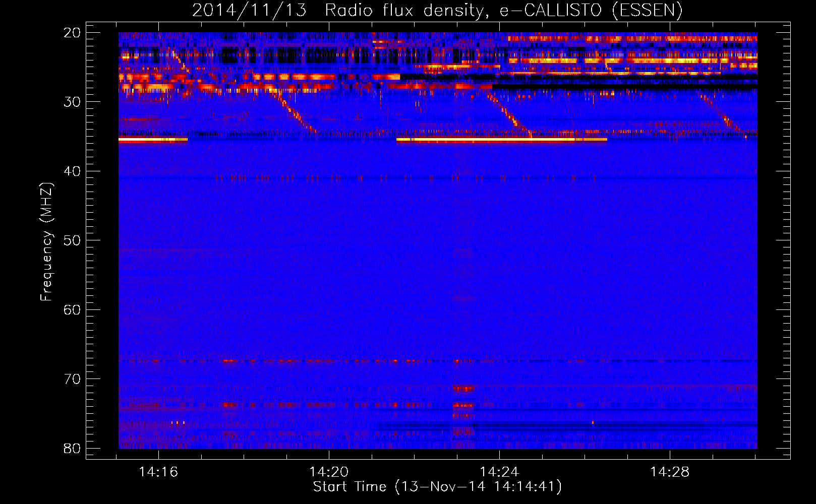
Task: Click the 'Frequency (MHZ)' y-axis label
Action: tap(46, 242)
